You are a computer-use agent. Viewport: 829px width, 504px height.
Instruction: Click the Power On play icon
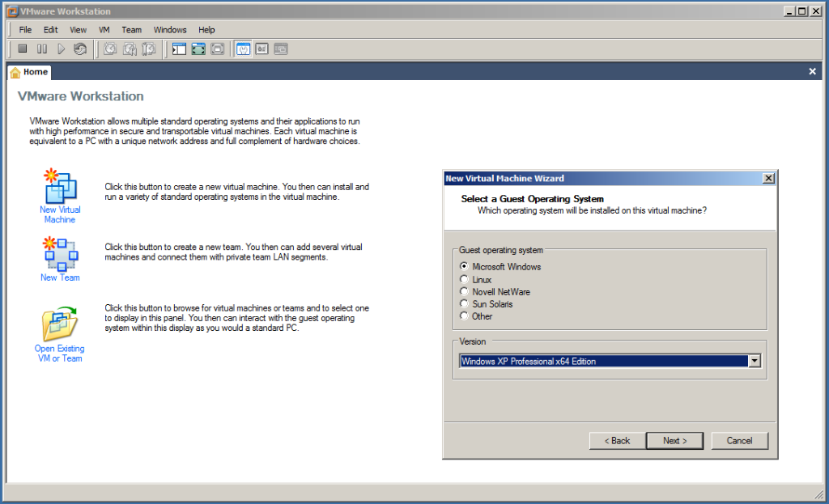[61, 49]
